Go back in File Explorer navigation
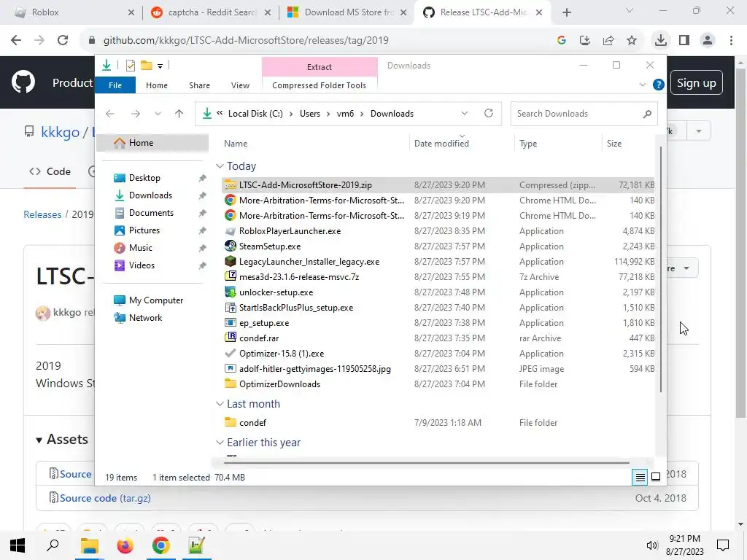The width and height of the screenshot is (747, 560). pos(110,113)
